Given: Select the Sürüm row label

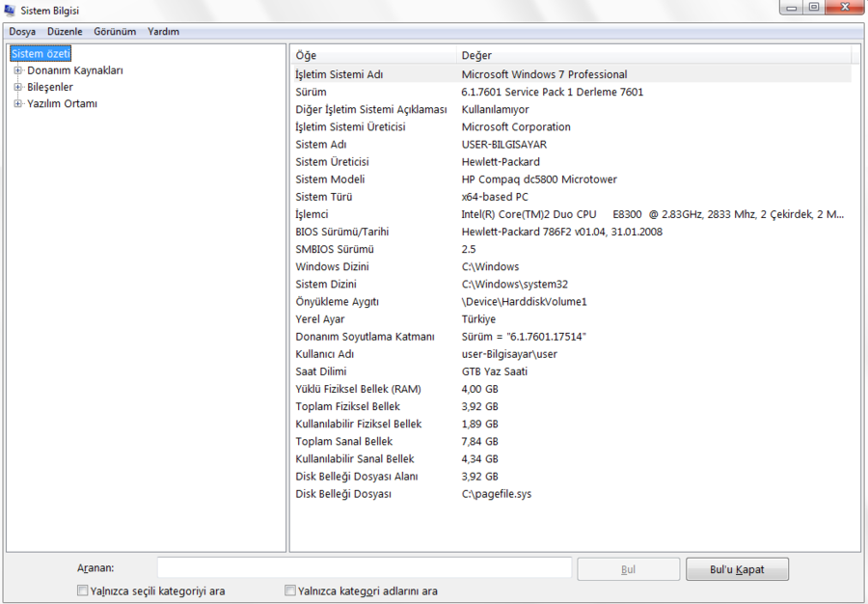Looking at the screenshot, I should pos(311,92).
